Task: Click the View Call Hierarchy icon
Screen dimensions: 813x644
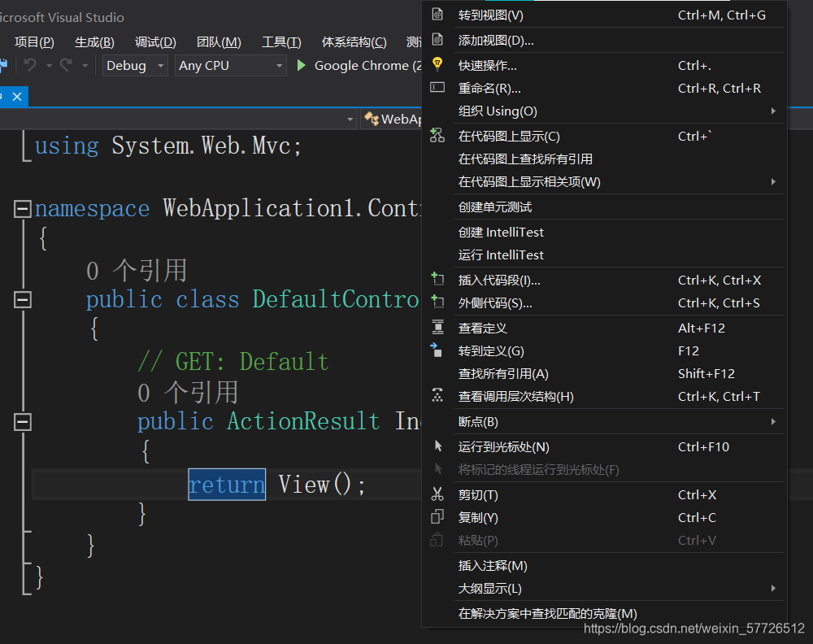Action: click(437, 396)
